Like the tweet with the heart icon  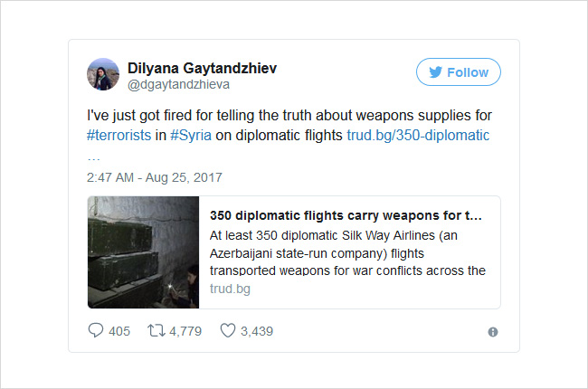click(x=228, y=330)
